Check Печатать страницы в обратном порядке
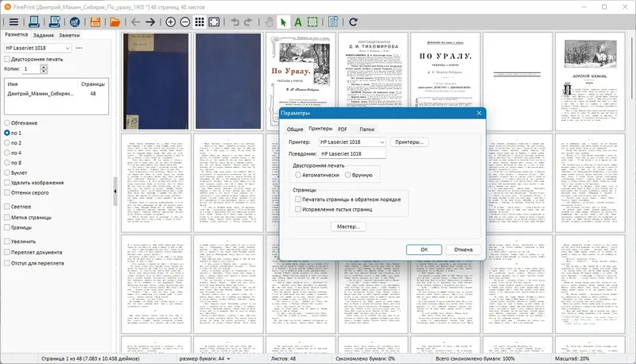 click(x=298, y=199)
